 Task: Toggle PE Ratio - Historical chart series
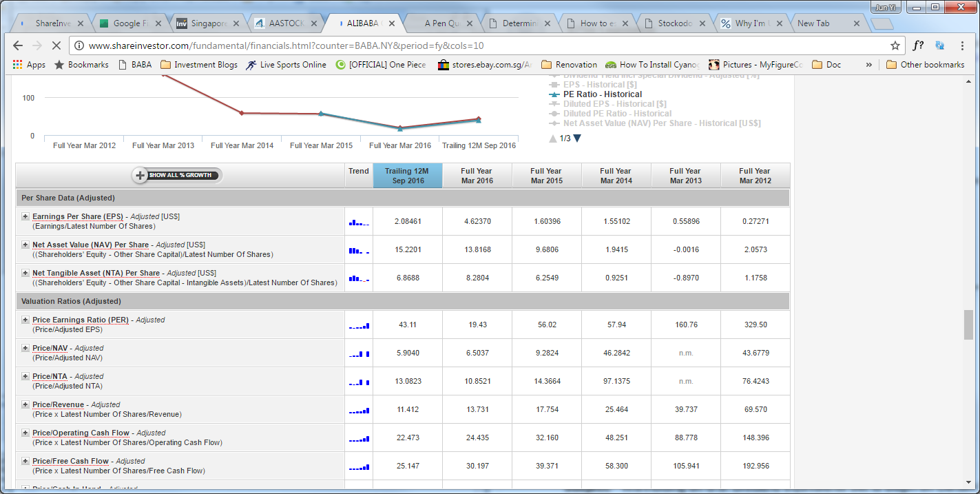(602, 94)
